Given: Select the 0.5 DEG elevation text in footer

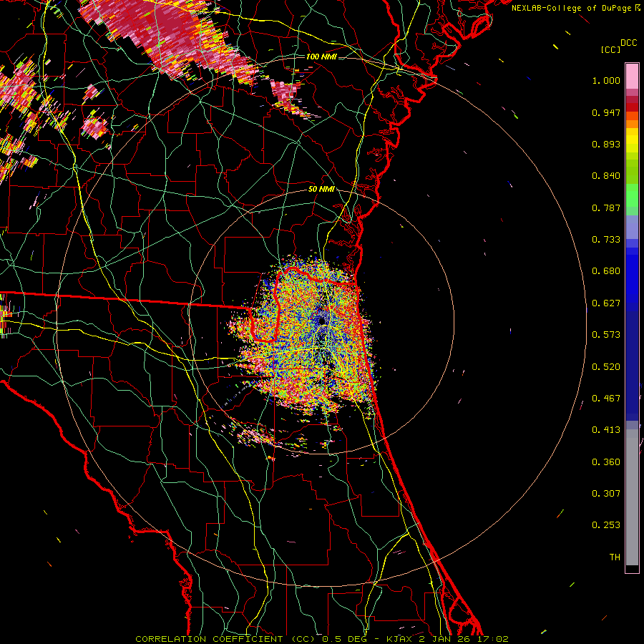Looking at the screenshot, I should point(345,639).
